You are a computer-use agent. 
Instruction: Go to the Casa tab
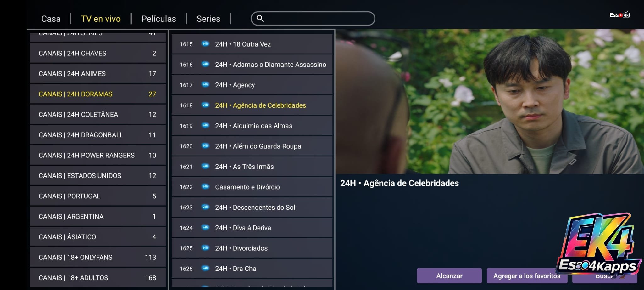click(51, 19)
